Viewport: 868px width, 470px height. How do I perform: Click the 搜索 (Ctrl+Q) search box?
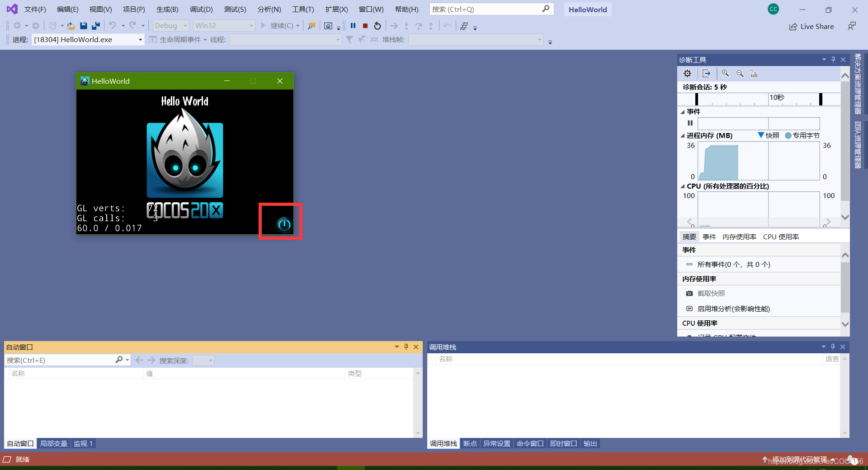click(x=491, y=9)
